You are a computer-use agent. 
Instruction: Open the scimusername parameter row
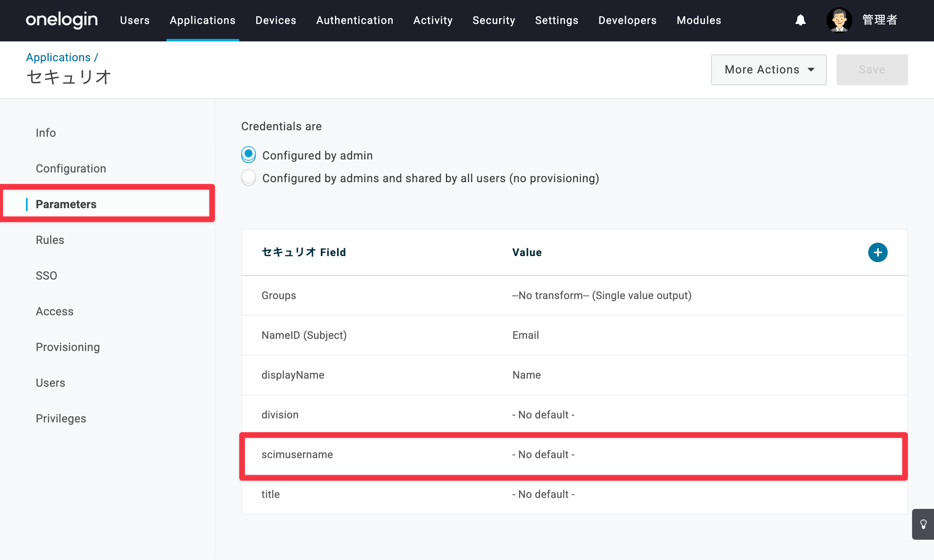pos(573,454)
